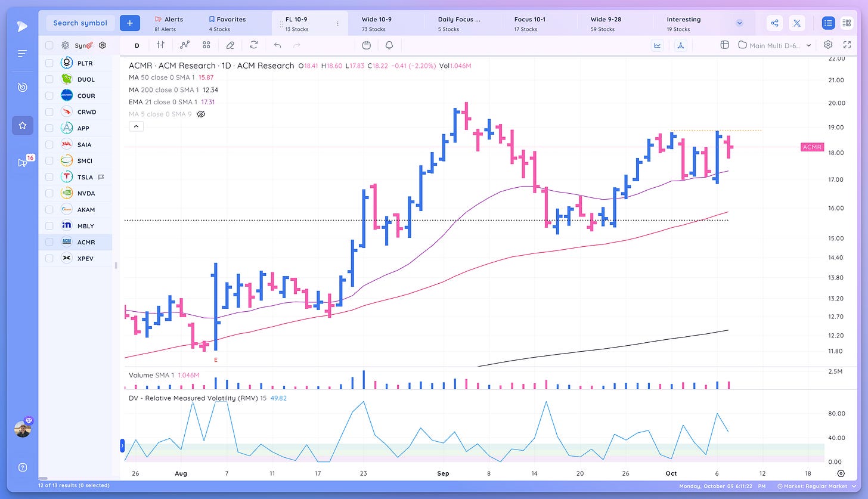
Task: Click the app logo icon at top-left
Action: point(22,26)
